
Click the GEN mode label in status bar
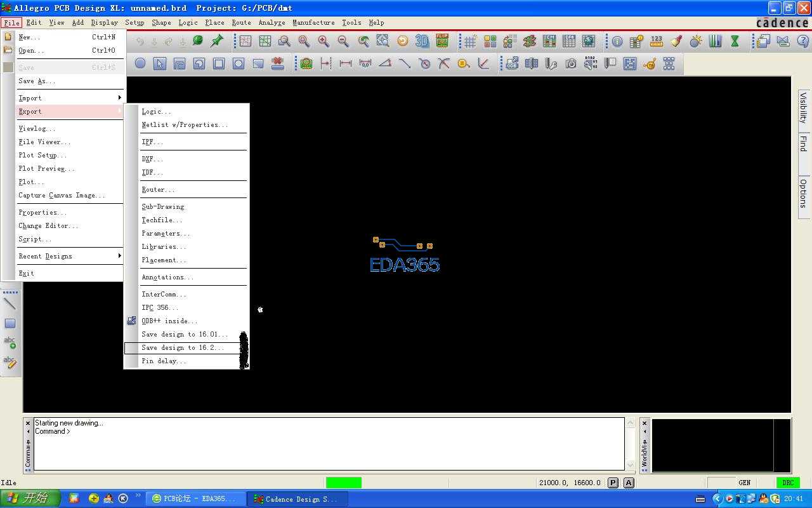(x=744, y=483)
